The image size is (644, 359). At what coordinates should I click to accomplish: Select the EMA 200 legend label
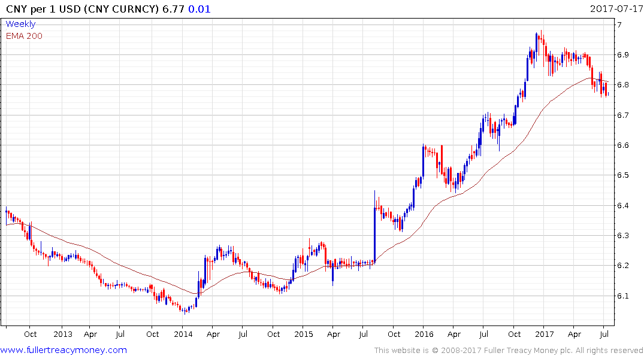coord(24,36)
